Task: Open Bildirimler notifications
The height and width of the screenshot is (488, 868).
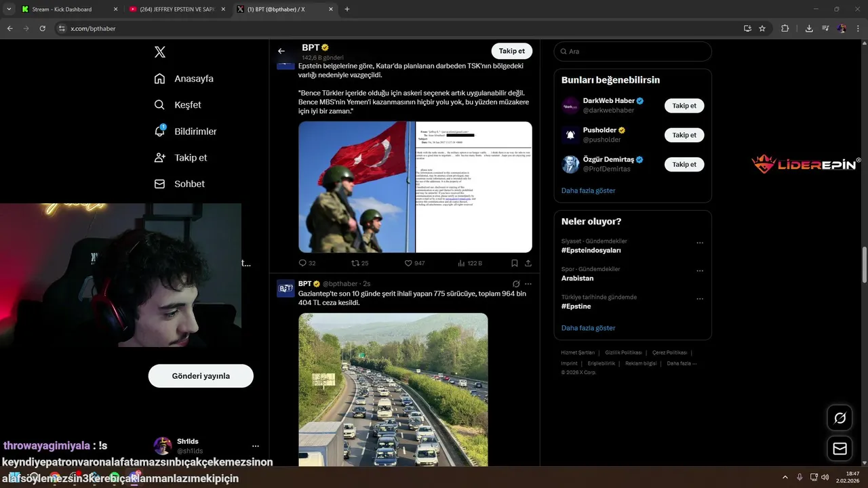Action: (185, 131)
